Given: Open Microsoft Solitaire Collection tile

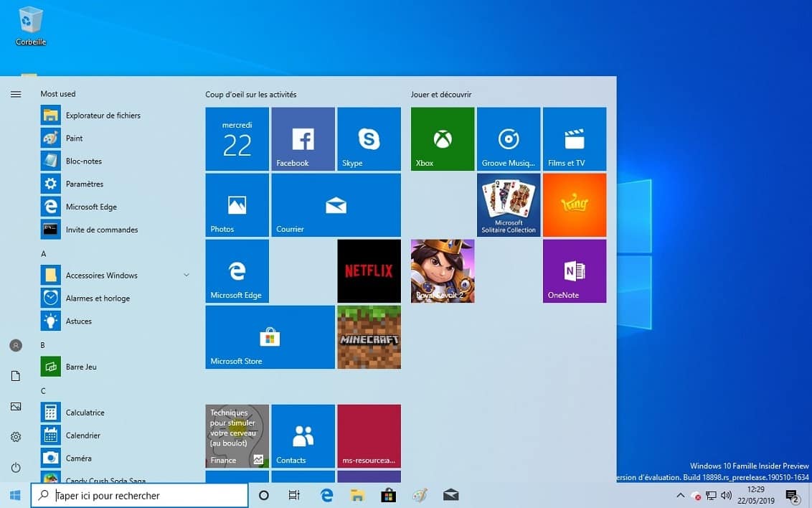Looking at the screenshot, I should tap(509, 205).
